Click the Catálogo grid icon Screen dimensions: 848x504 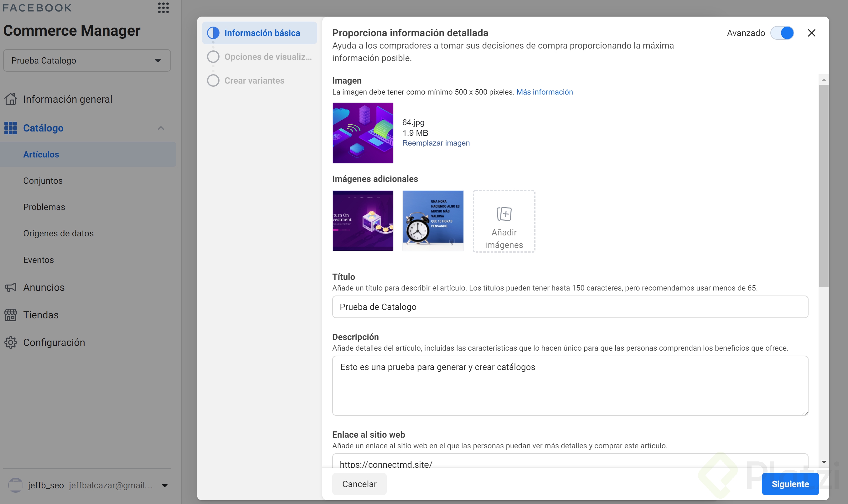[11, 128]
